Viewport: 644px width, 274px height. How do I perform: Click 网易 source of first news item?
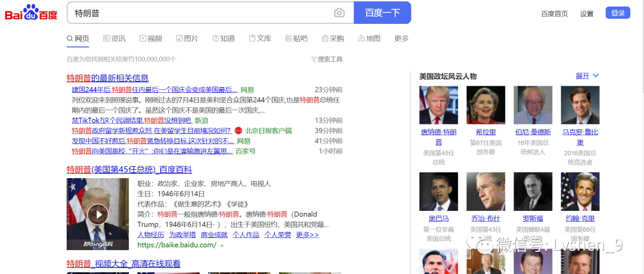click(247, 90)
